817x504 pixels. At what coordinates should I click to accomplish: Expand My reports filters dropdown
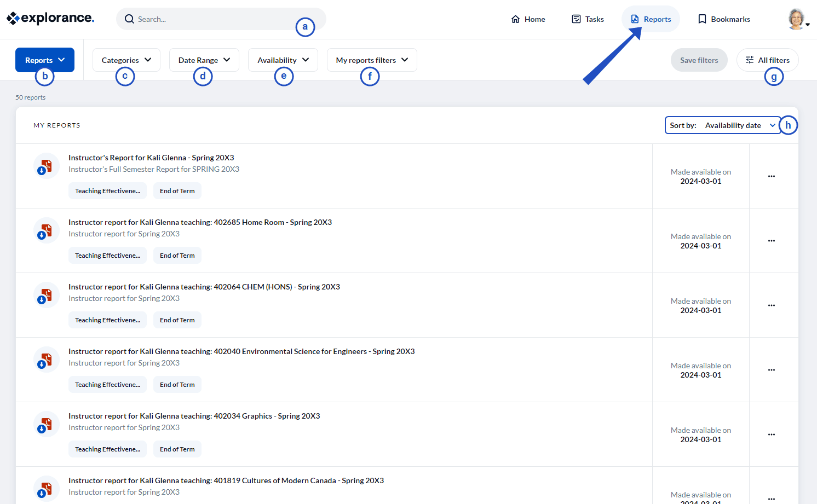coord(371,60)
